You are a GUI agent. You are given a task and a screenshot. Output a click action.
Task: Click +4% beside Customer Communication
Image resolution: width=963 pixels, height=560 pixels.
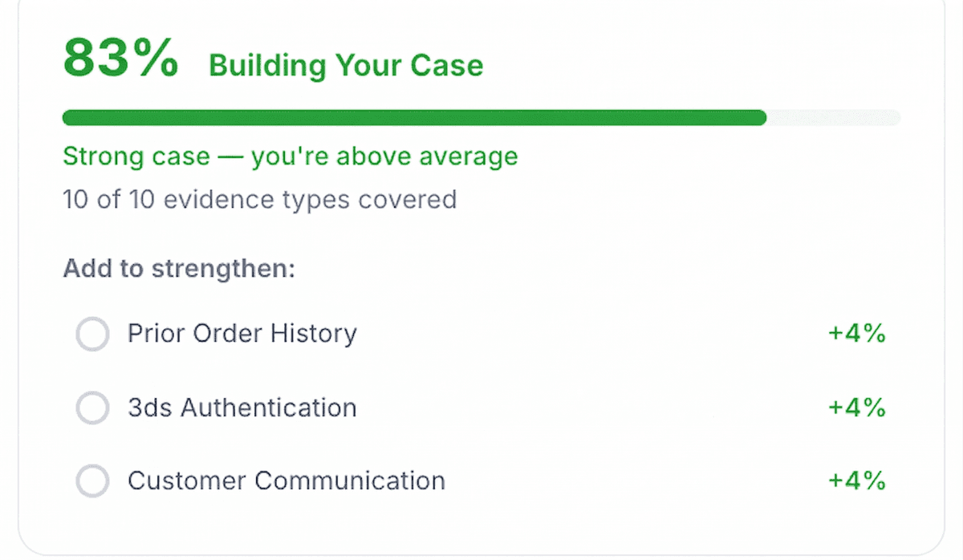[856, 481]
